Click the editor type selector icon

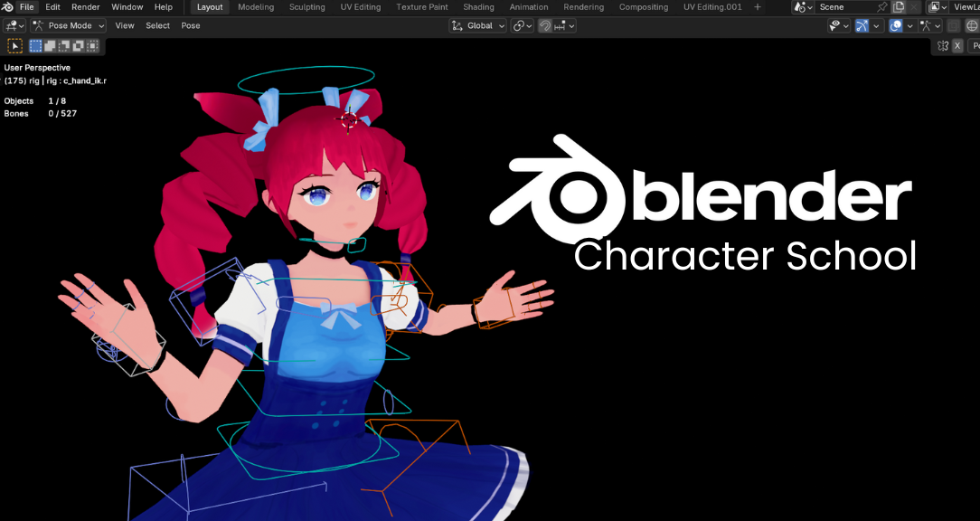(14, 26)
